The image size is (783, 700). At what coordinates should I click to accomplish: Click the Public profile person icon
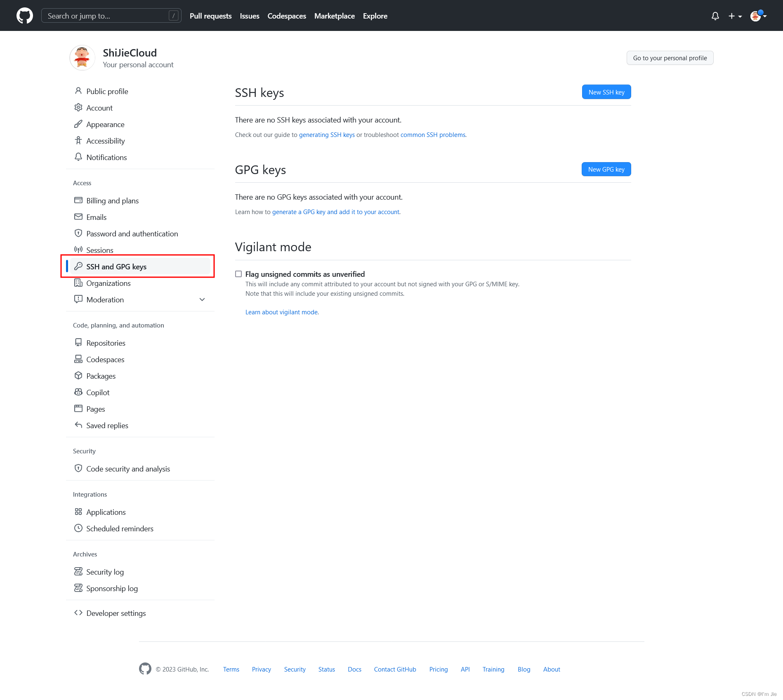pos(78,91)
